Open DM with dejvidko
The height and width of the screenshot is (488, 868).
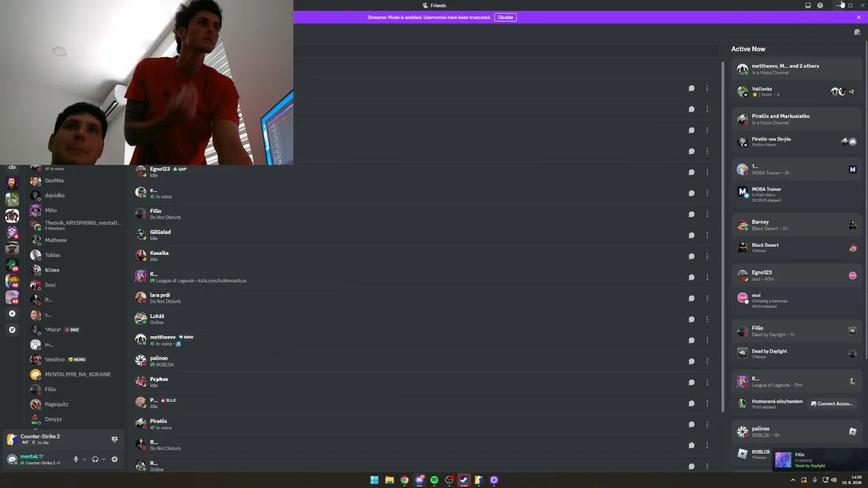click(x=76, y=195)
